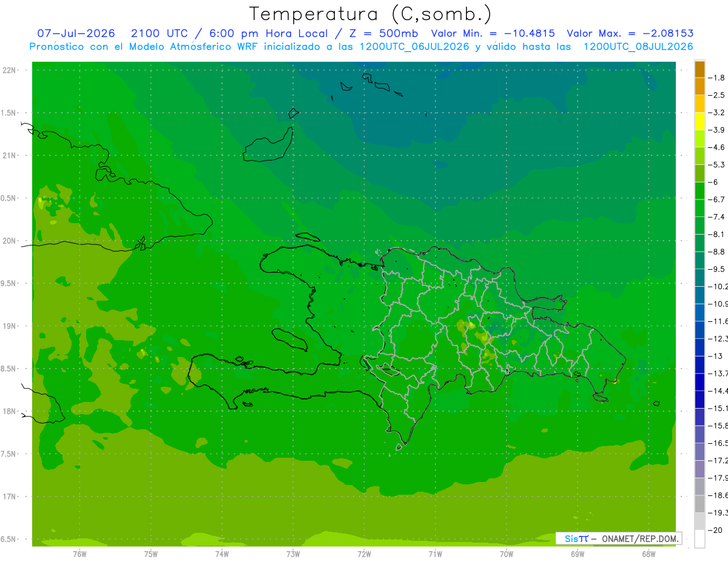This screenshot has width=728, height=562.
Task: Click the '21N' latitude label
Action: tap(10, 156)
